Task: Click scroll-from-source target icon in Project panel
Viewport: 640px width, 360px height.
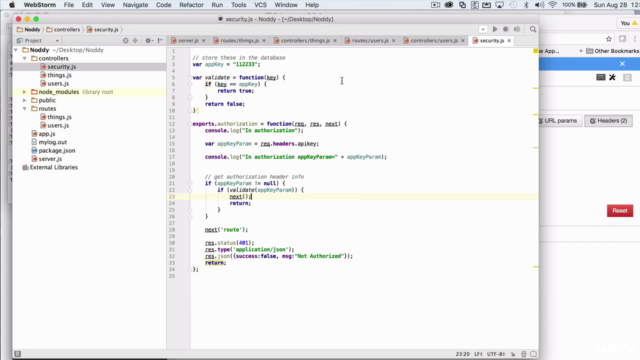Action: click(126, 40)
